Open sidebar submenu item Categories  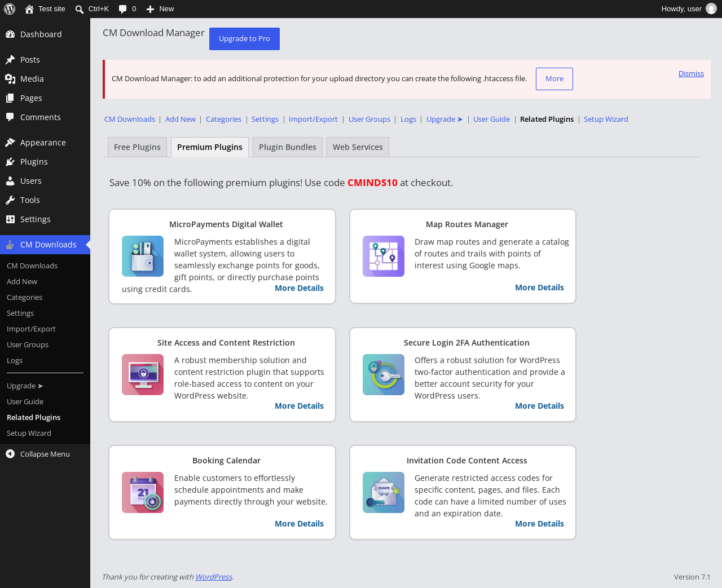pos(45,297)
